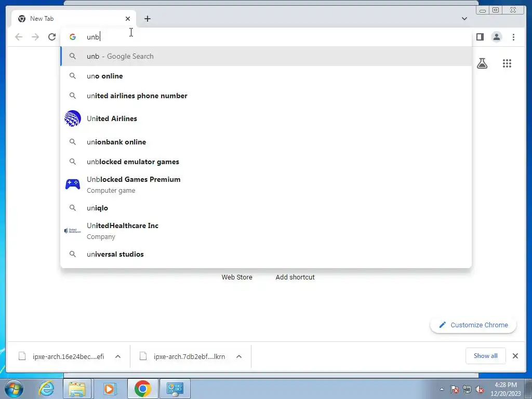Open downloaded ipxe-arch.7db2ebf....lkrn file
Image resolution: width=532 pixels, height=399 pixels.
183,356
